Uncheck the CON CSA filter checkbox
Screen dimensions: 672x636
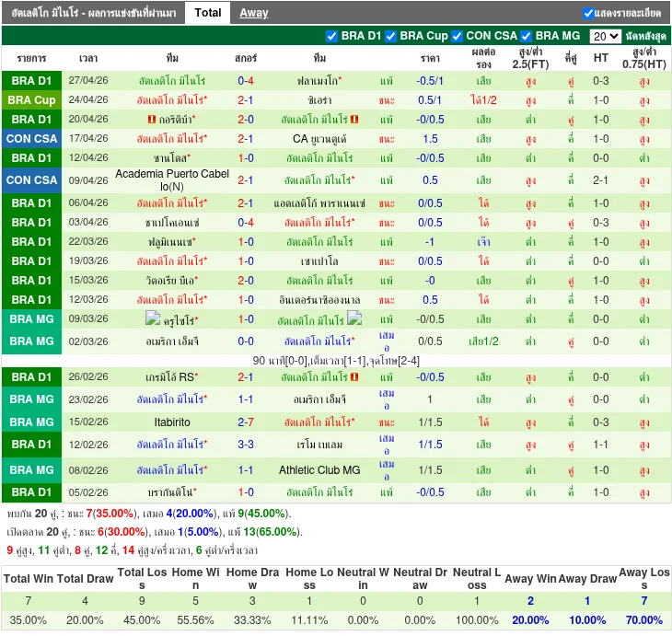point(458,36)
